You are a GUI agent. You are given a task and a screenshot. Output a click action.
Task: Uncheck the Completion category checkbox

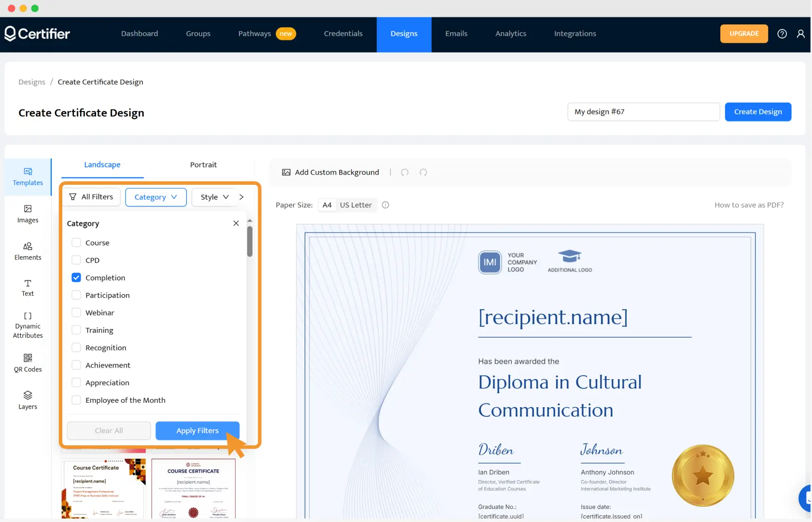pos(76,277)
